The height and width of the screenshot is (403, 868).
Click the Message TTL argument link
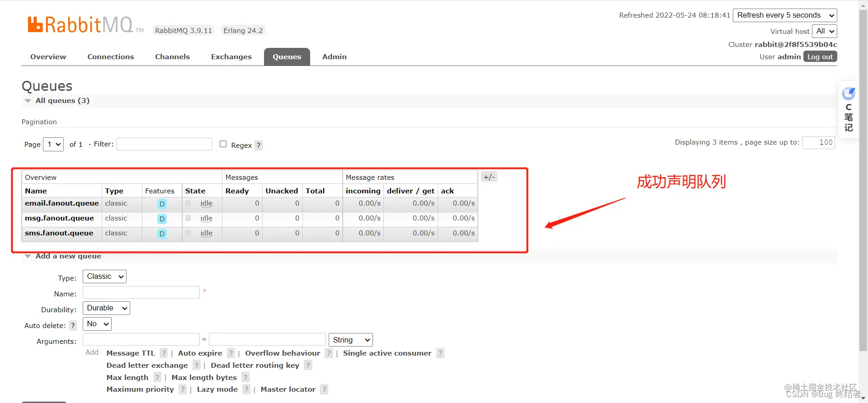[131, 353]
